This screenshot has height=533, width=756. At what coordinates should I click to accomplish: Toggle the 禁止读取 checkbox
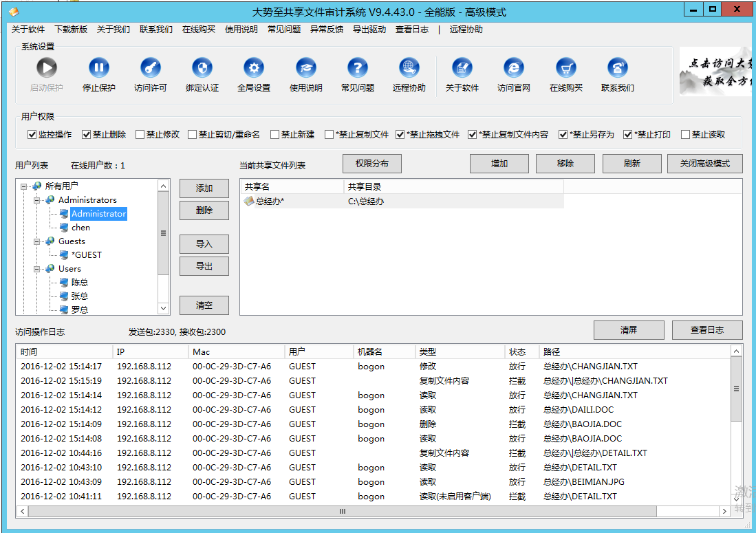point(687,134)
